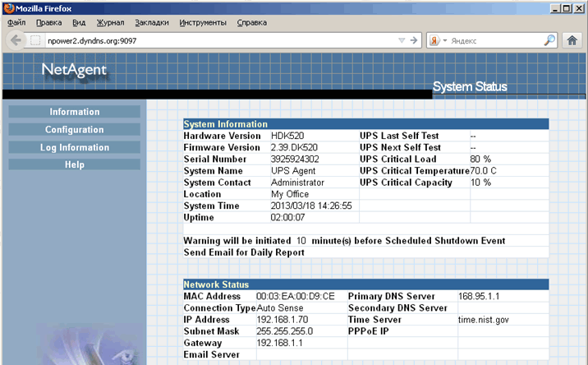Open the Файл menu
Viewport: 588px width, 365px height.
tap(16, 22)
